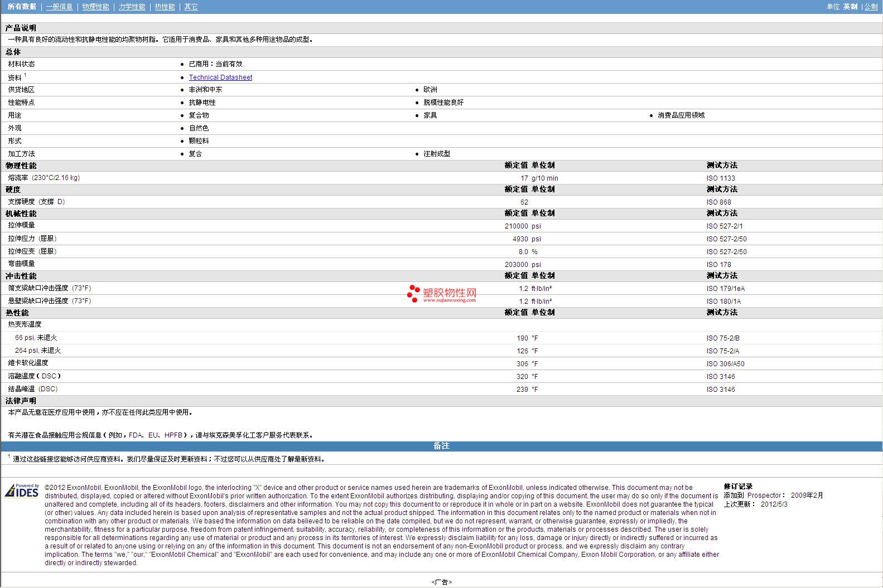Click the IDES Powered by logo
Image resolution: width=883 pixels, height=588 pixels.
[x=22, y=490]
